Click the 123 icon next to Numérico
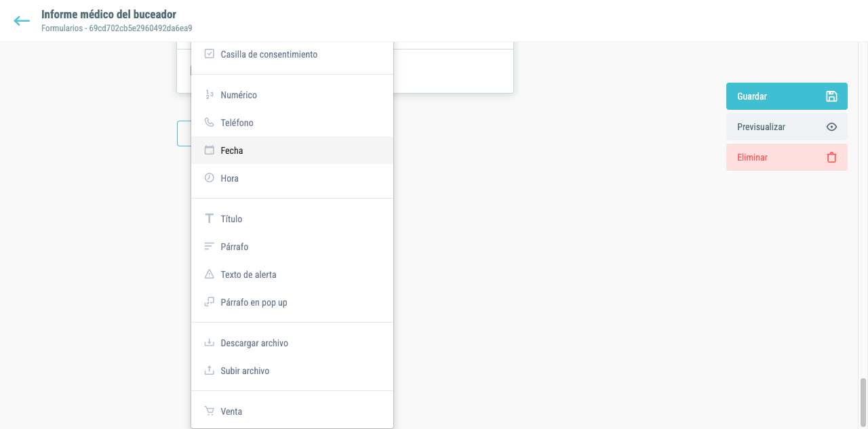 [210, 95]
